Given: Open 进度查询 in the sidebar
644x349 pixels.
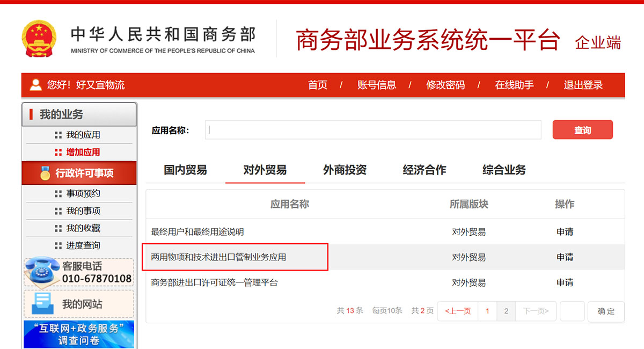Looking at the screenshot, I should [83, 245].
